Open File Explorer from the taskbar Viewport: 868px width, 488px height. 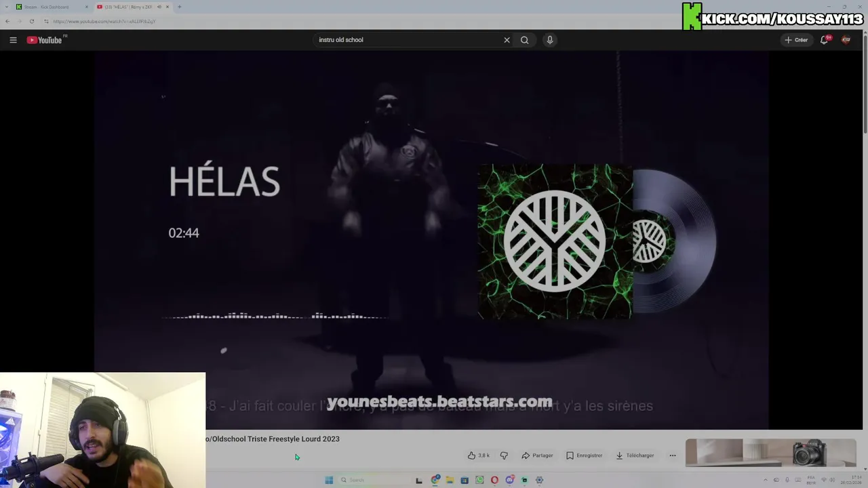coord(450,480)
